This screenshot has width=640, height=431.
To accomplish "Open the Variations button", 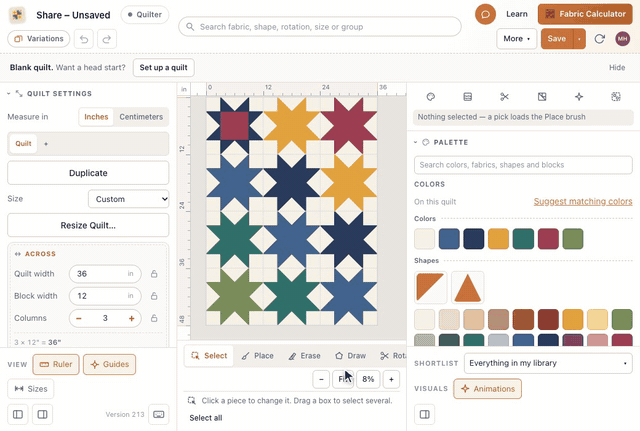I will point(39,39).
